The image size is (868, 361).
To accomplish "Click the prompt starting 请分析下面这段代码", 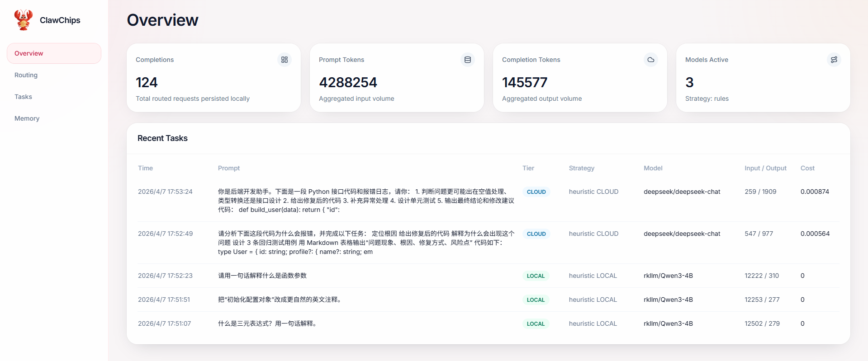I will tap(366, 243).
